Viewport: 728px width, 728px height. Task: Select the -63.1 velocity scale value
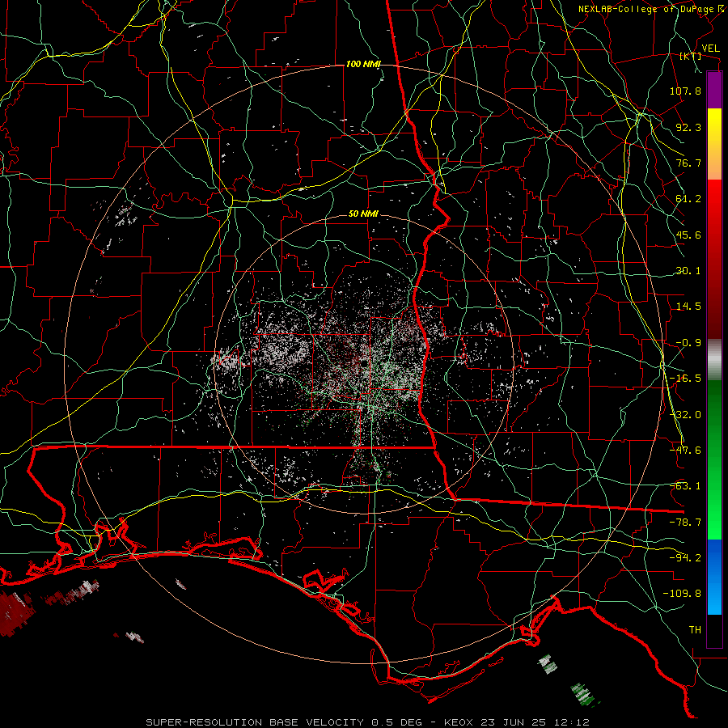[685, 486]
